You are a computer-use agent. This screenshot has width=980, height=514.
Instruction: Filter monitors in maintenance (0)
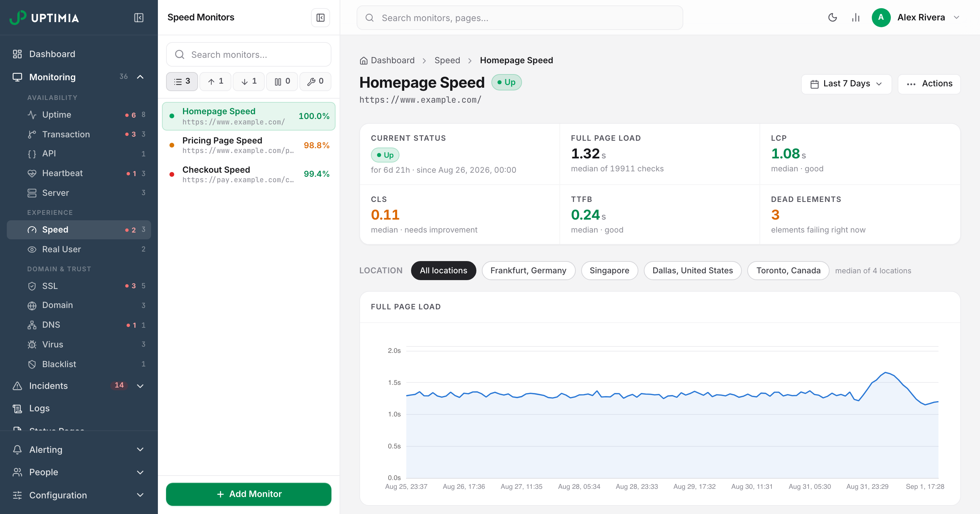coord(315,81)
